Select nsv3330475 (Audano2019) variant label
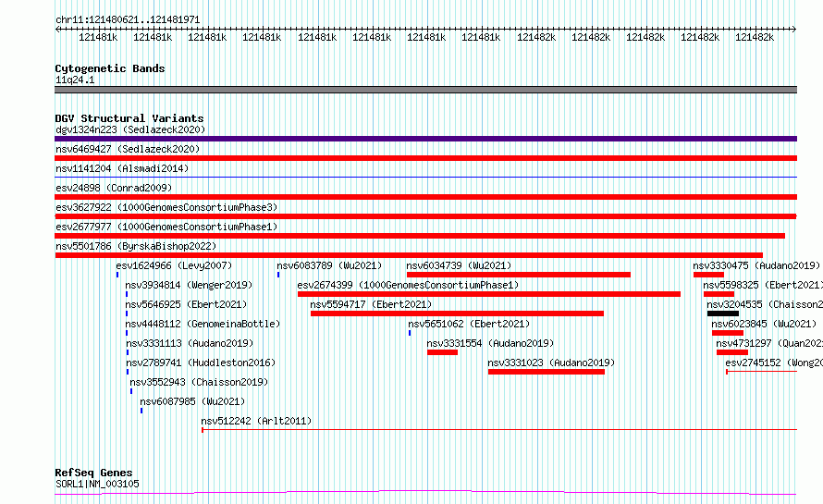The height and width of the screenshot is (504, 823). point(756,265)
